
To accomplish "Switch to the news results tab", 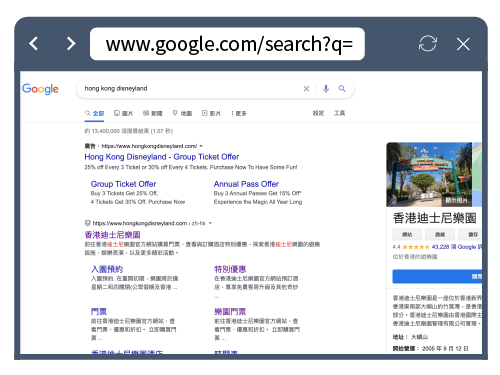I will click(153, 113).
